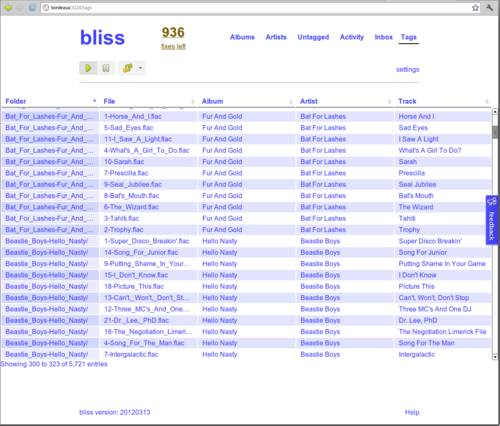This screenshot has height=426, width=500.
Task: Select file 11-I_Saw_A_Light.flac
Action: pos(149,139)
